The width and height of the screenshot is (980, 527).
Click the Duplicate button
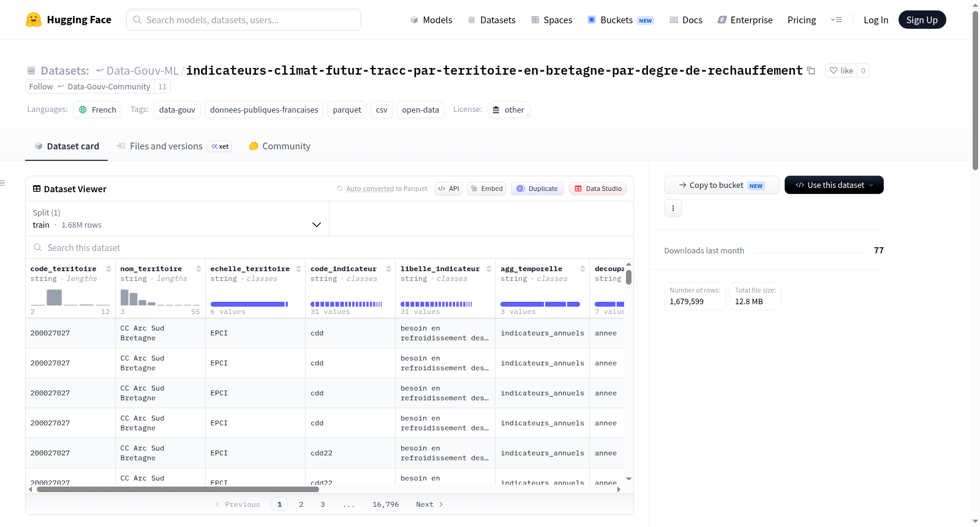tap(537, 189)
